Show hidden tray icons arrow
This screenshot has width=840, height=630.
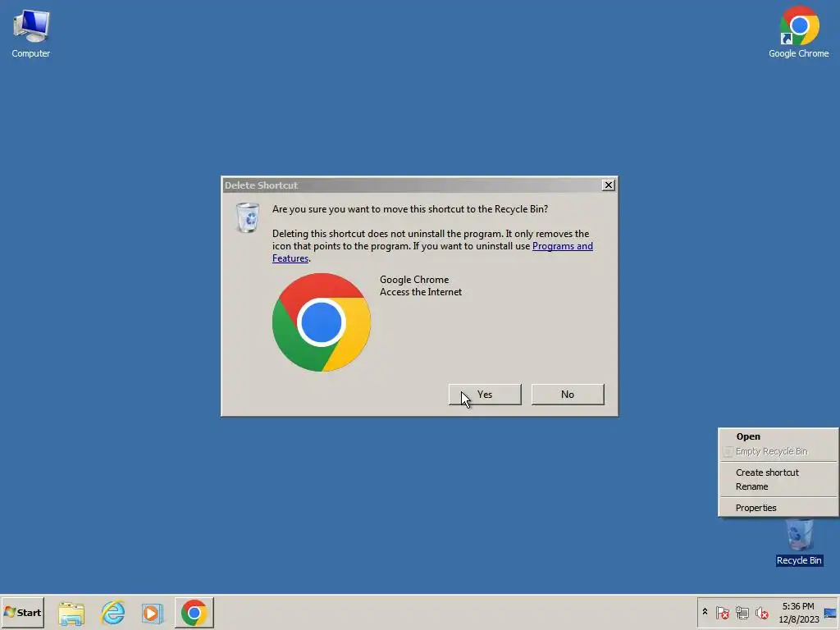click(x=705, y=612)
